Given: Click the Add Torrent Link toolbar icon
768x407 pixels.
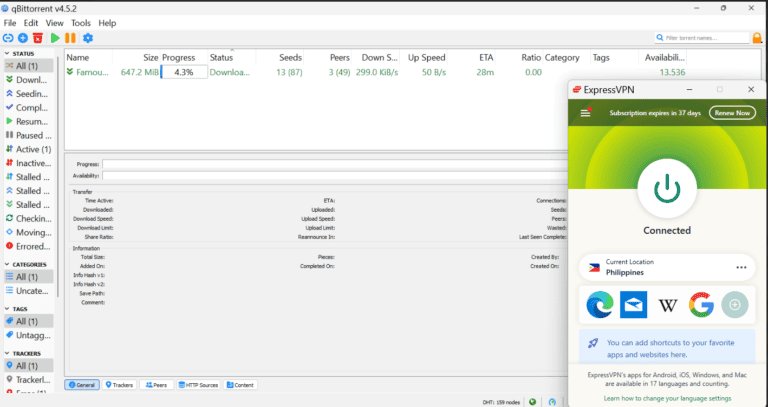Looking at the screenshot, I should point(9,38).
